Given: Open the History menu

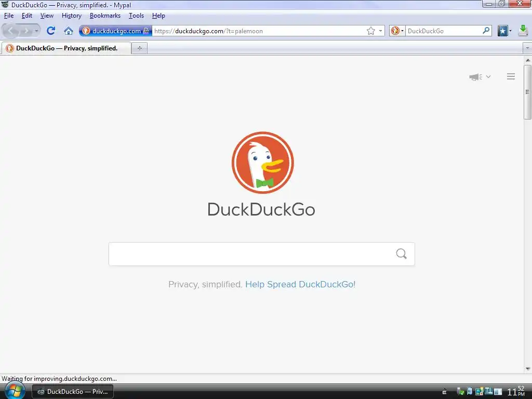Looking at the screenshot, I should point(72,16).
